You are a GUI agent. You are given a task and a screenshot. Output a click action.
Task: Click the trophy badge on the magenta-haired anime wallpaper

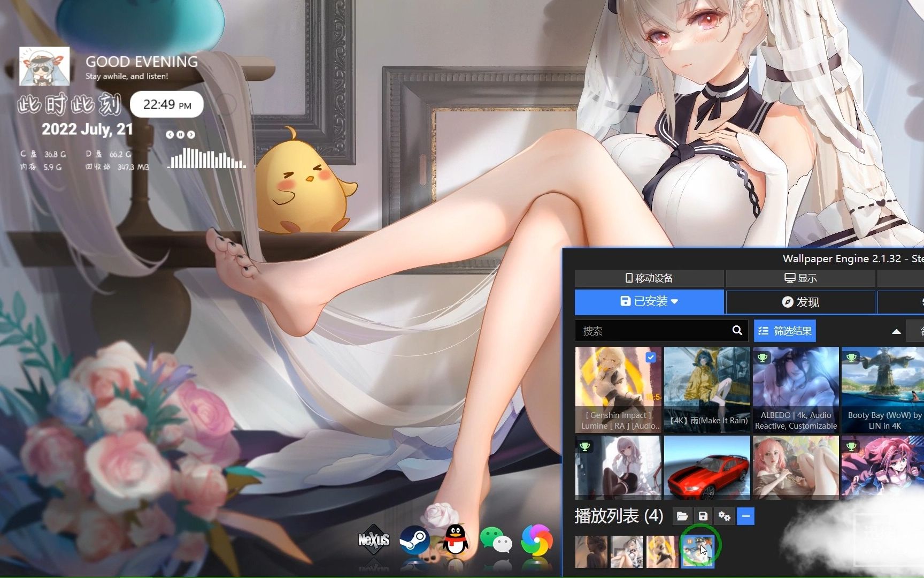(851, 446)
